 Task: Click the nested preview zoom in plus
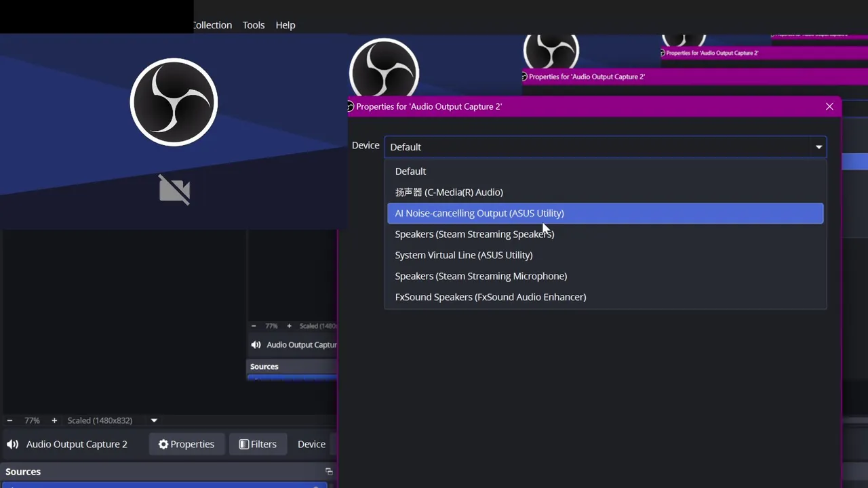(x=289, y=326)
